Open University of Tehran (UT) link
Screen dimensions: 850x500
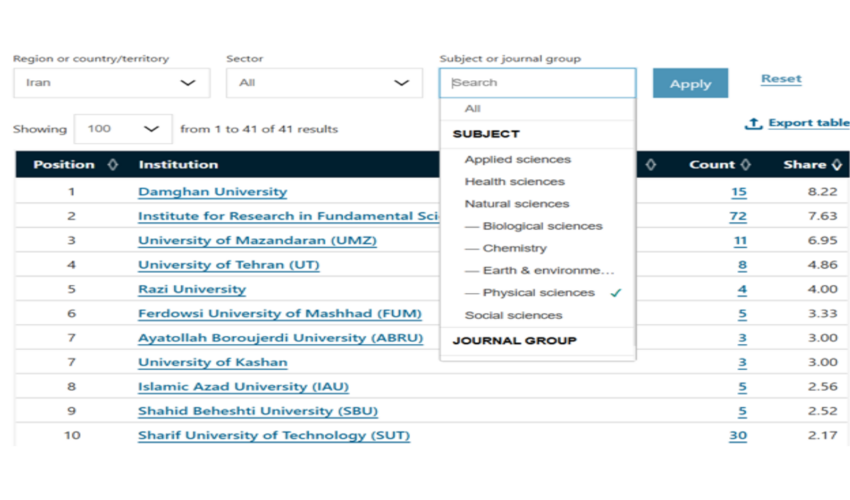click(x=228, y=265)
